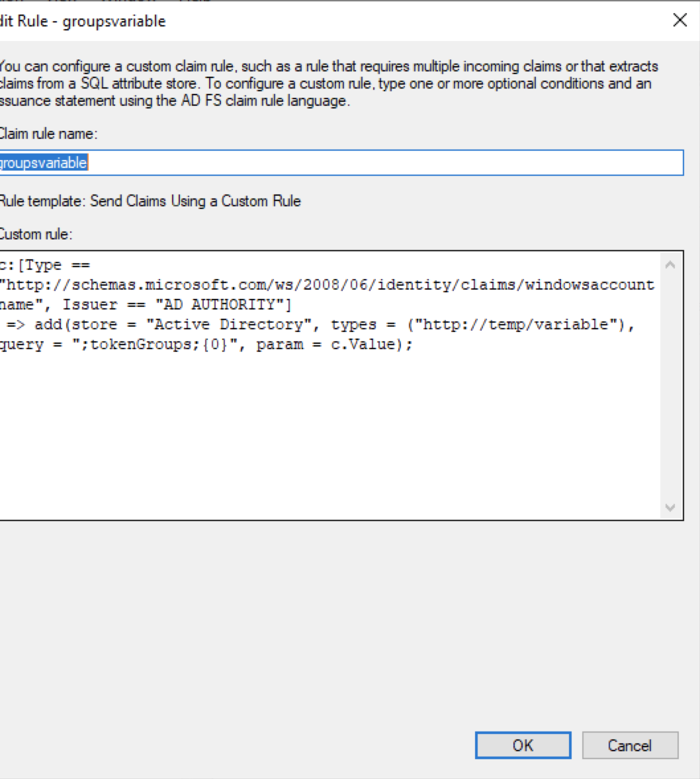Click the windowsaccountname URL line in the rule
The height and width of the screenshot is (779, 700).
coord(327,285)
